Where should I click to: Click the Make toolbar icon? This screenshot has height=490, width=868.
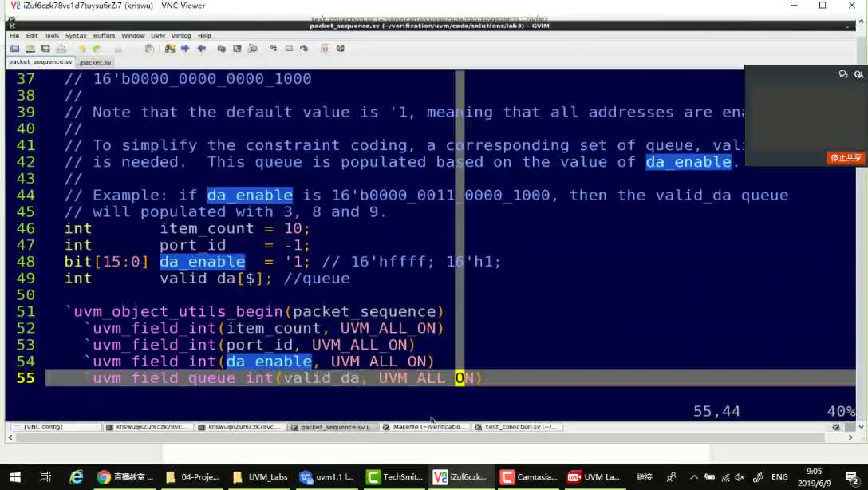point(274,49)
